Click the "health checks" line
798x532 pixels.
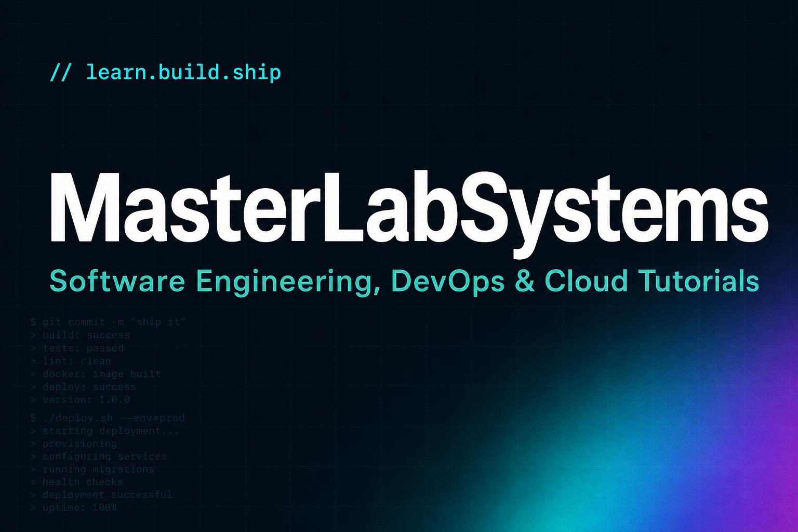[77, 482]
